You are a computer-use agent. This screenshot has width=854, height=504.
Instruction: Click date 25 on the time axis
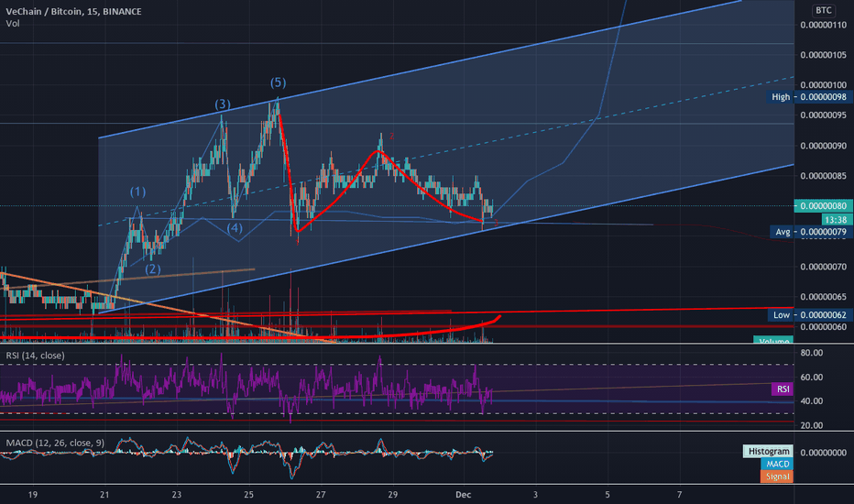(x=249, y=495)
